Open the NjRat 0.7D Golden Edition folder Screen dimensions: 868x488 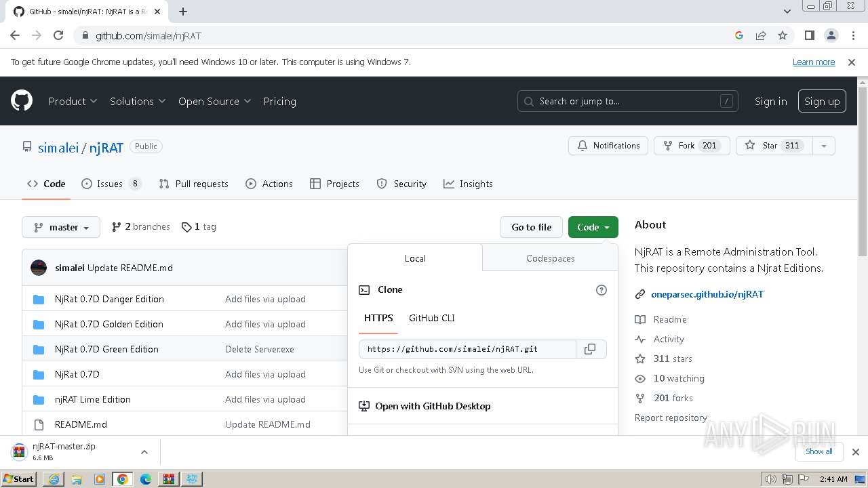coord(109,324)
